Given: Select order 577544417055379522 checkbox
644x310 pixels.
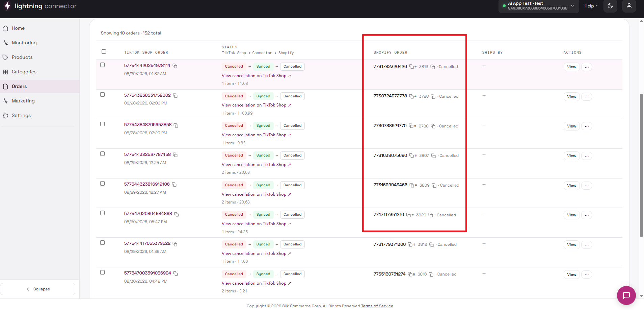Looking at the screenshot, I should (103, 243).
